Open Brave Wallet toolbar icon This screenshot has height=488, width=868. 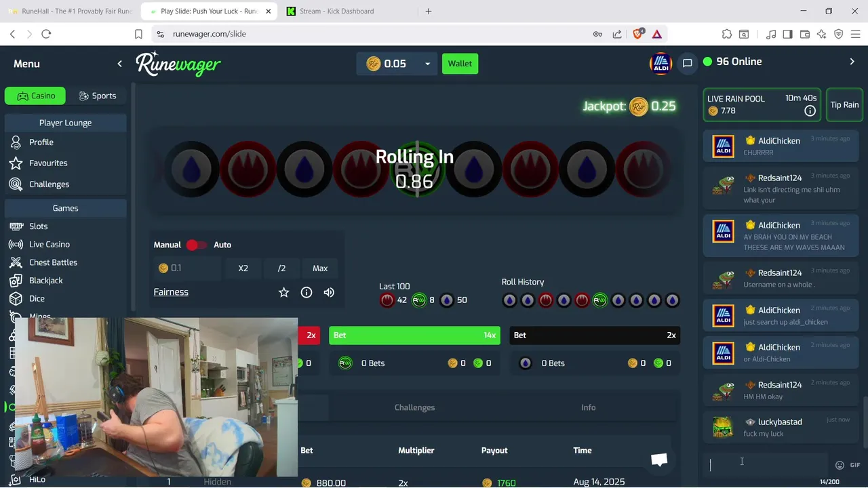click(805, 34)
